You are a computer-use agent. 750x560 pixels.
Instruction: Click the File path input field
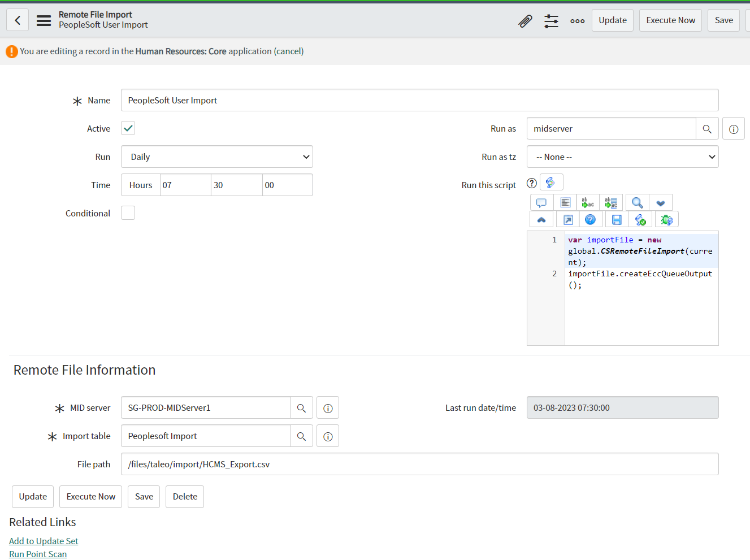coord(419,465)
